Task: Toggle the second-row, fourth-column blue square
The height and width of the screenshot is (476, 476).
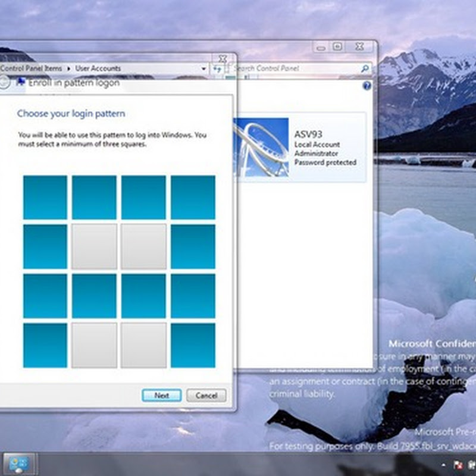Action: (193, 246)
